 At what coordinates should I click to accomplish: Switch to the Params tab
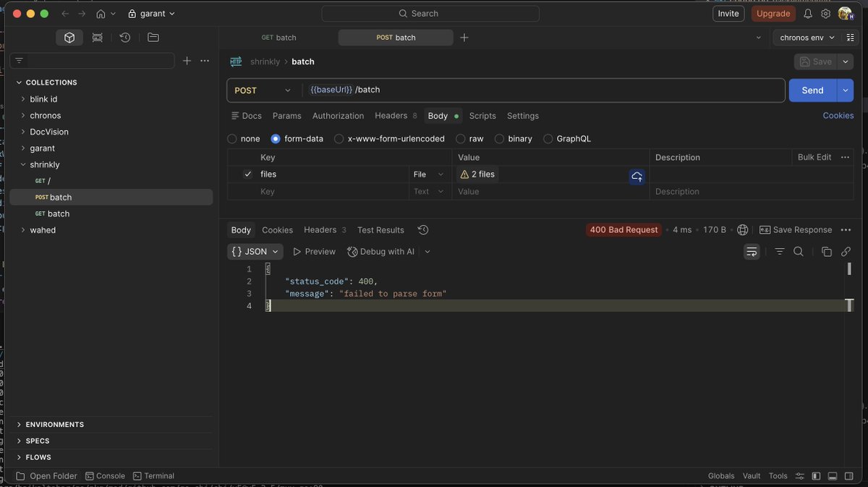coord(287,116)
